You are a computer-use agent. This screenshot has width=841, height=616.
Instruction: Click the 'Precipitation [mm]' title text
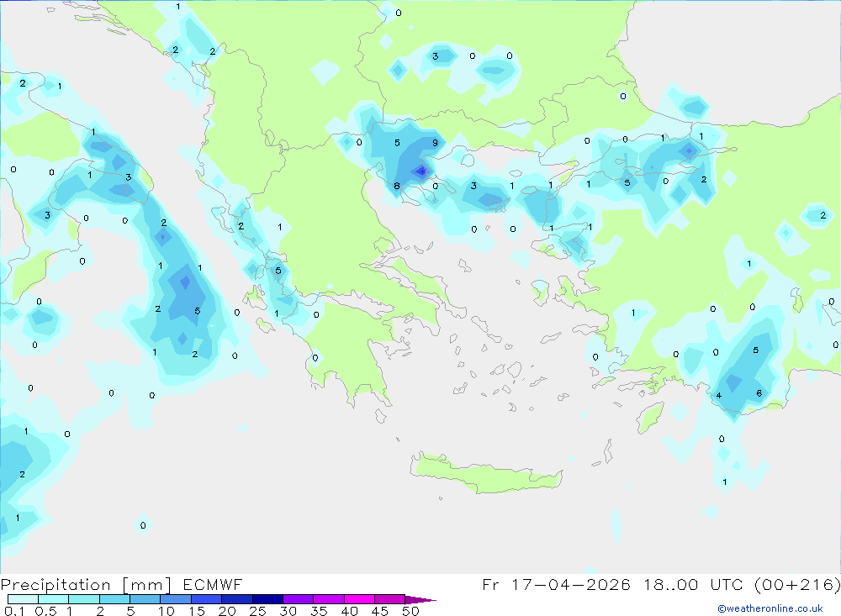[86, 584]
